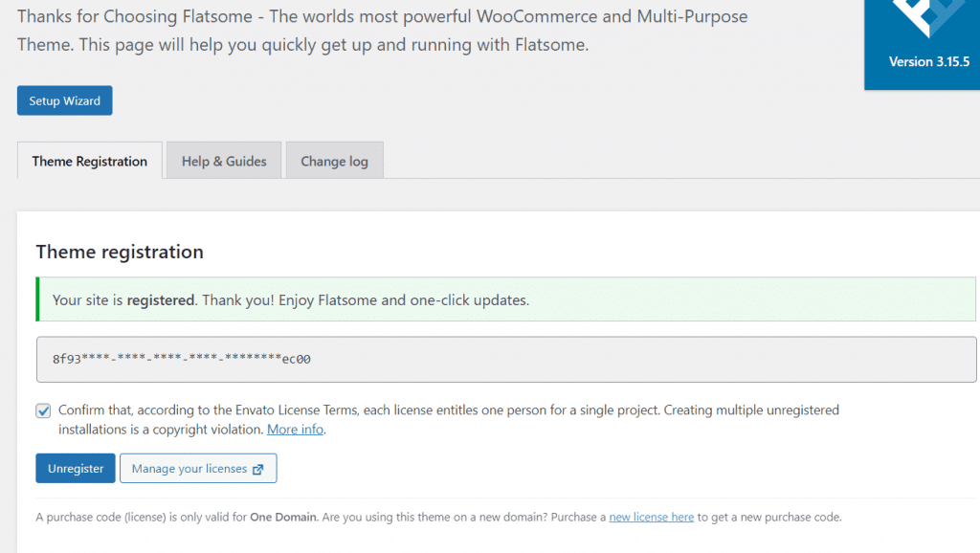Click the Version 3.15.5 badge label
This screenshot has width=980, height=553.
tap(928, 62)
